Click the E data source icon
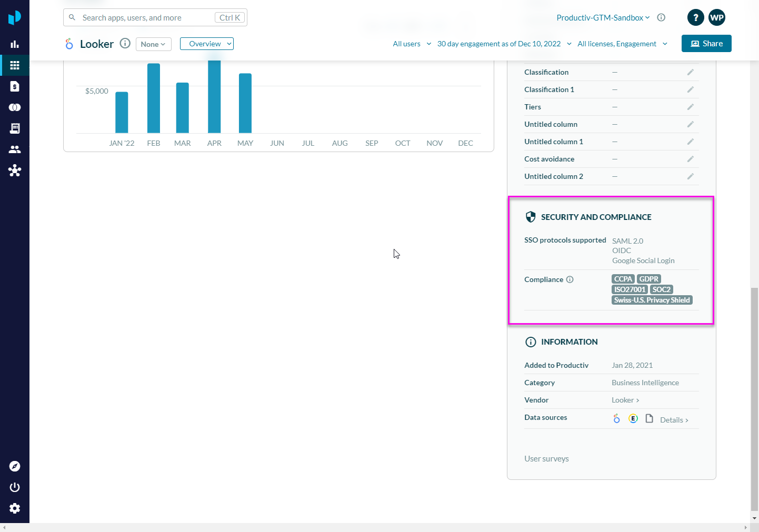This screenshot has height=532, width=759. (633, 418)
